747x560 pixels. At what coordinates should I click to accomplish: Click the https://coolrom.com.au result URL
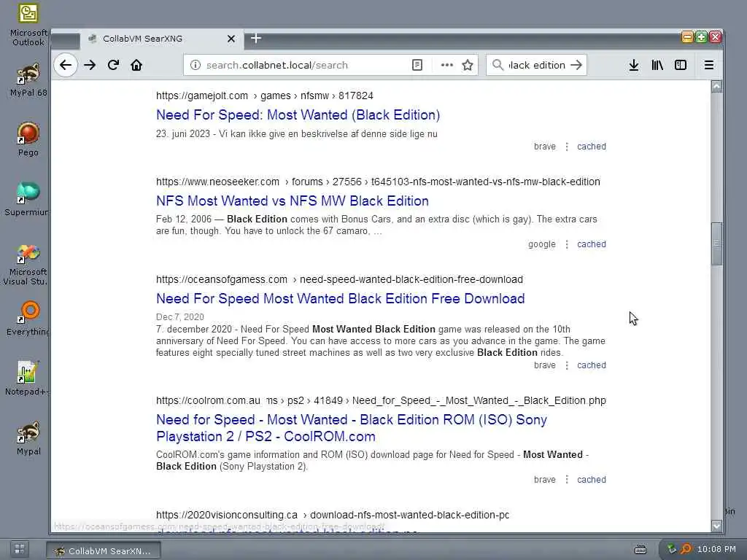tap(381, 400)
